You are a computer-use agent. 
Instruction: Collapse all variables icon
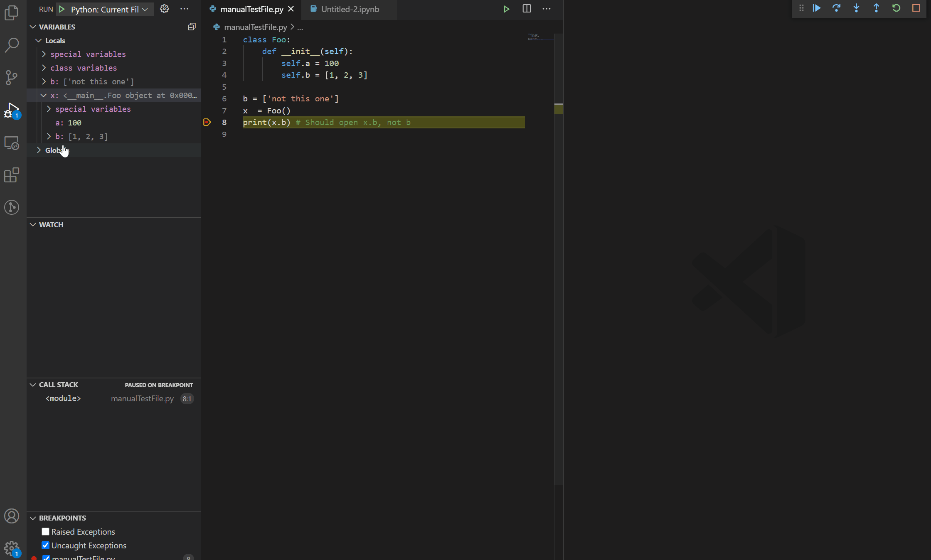coord(192,27)
